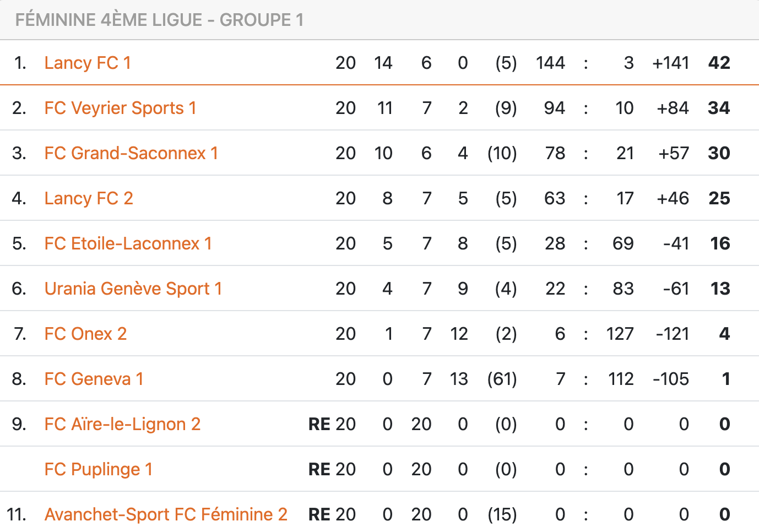Click rank number 11. in the table
This screenshot has height=532, width=759.
[x=17, y=514]
